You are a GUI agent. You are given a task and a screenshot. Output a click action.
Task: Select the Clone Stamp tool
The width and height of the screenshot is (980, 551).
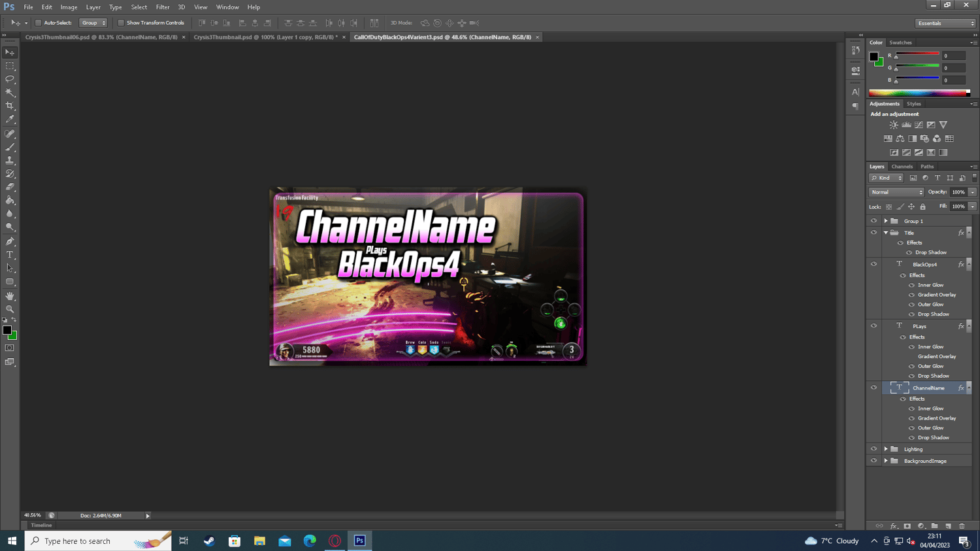point(10,160)
